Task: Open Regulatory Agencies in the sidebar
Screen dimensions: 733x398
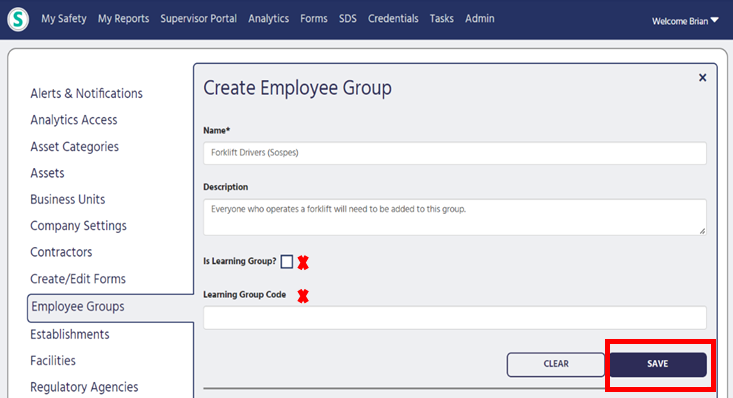Action: coord(84,387)
